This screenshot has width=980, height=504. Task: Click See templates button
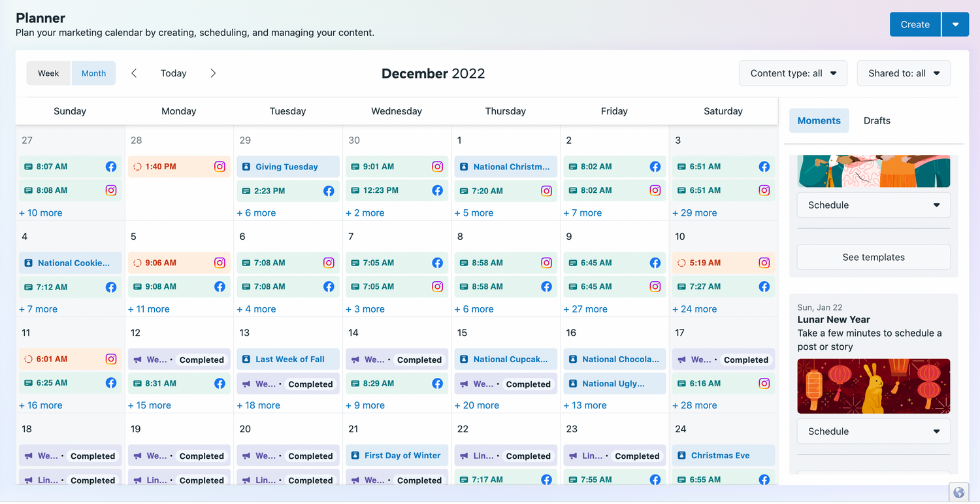(x=874, y=257)
